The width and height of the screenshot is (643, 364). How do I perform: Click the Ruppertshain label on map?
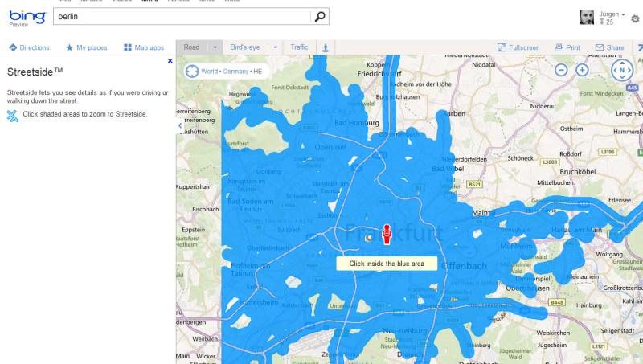[x=194, y=187]
